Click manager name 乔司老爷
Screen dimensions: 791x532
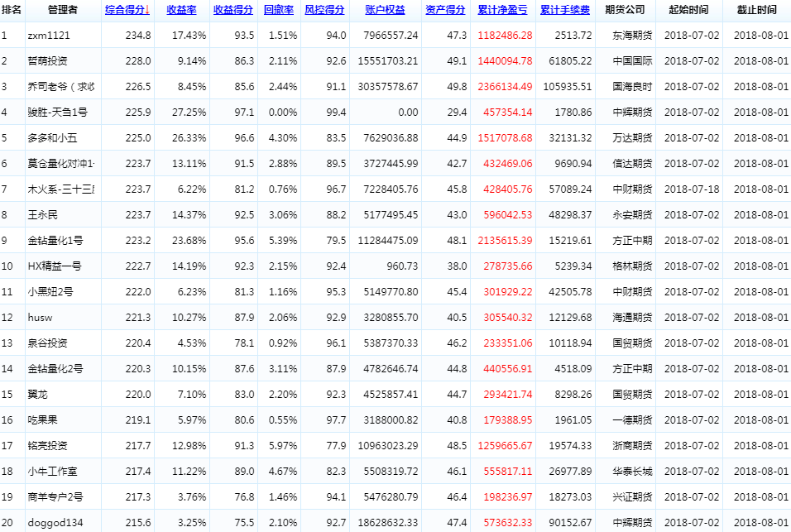click(61, 87)
